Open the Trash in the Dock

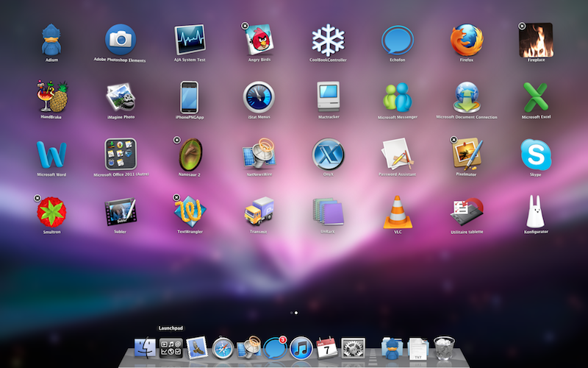(x=444, y=347)
